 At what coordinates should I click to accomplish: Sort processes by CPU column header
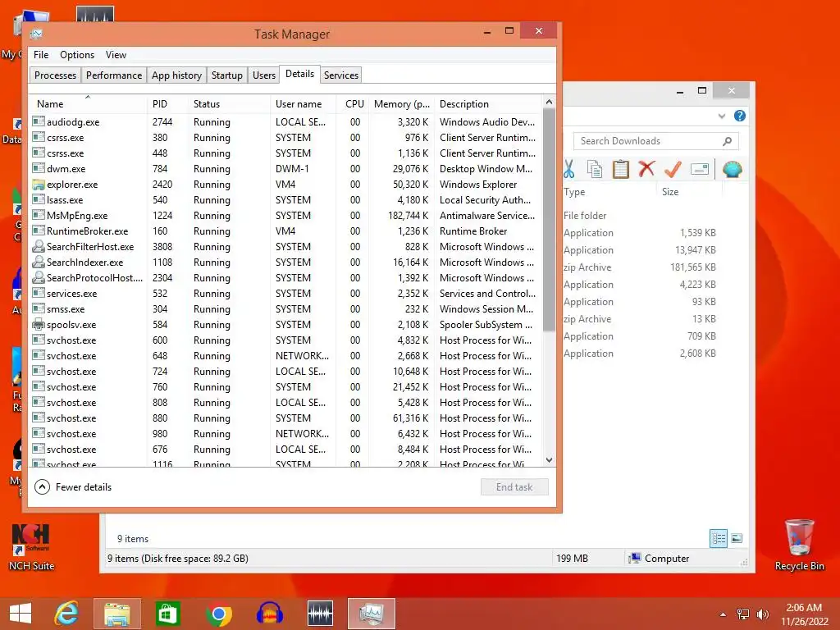click(x=354, y=104)
